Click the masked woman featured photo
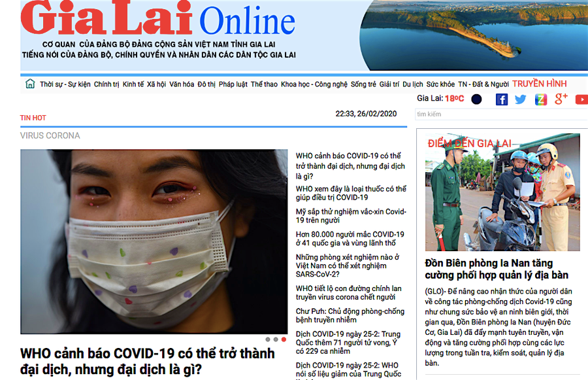 tap(154, 241)
